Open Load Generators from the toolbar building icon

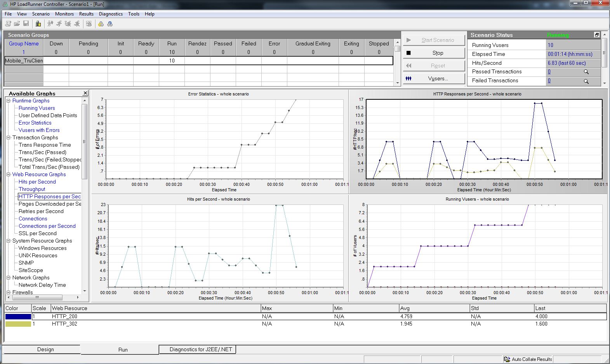click(38, 24)
